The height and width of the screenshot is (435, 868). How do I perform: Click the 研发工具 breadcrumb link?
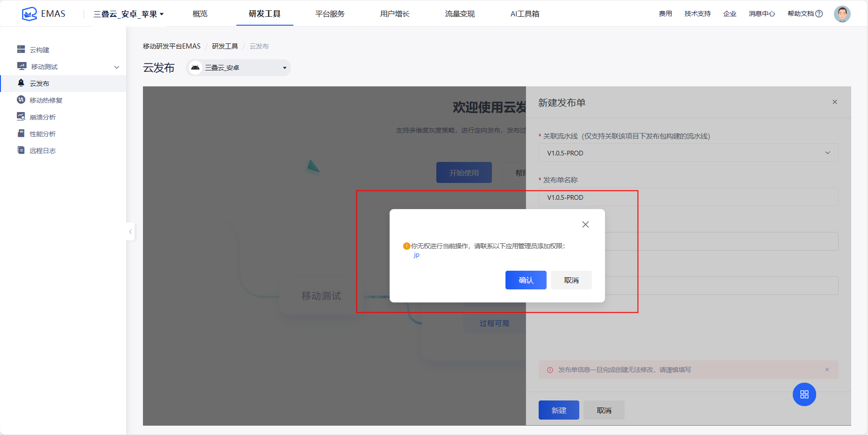(x=225, y=46)
